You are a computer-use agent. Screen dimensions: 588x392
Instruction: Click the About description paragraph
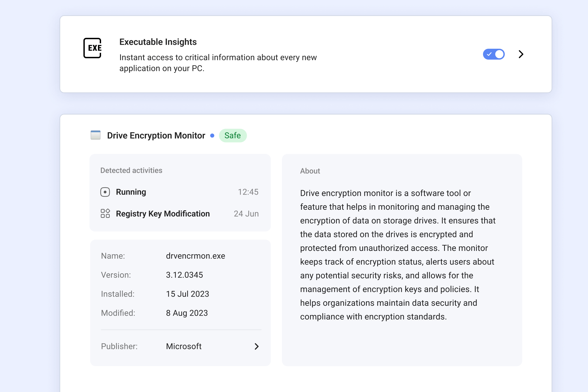398,255
